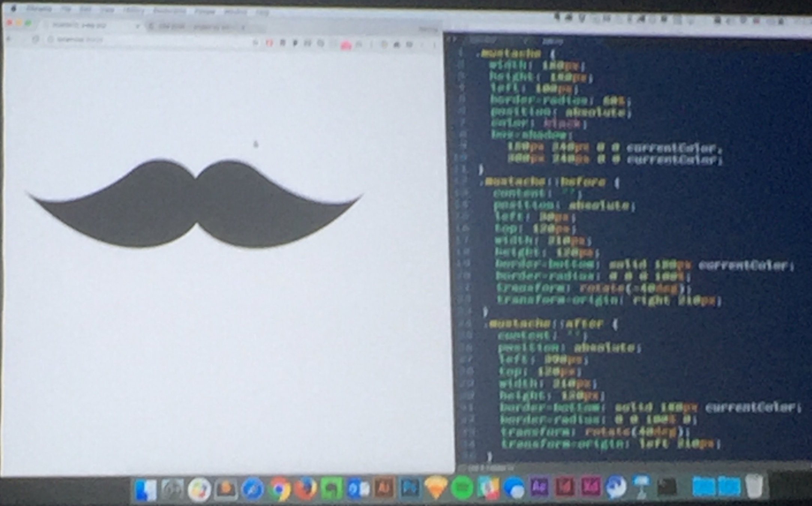Screen dimensions: 812x506
Task: Open Safari compass icon in dock
Action: [x=252, y=489]
